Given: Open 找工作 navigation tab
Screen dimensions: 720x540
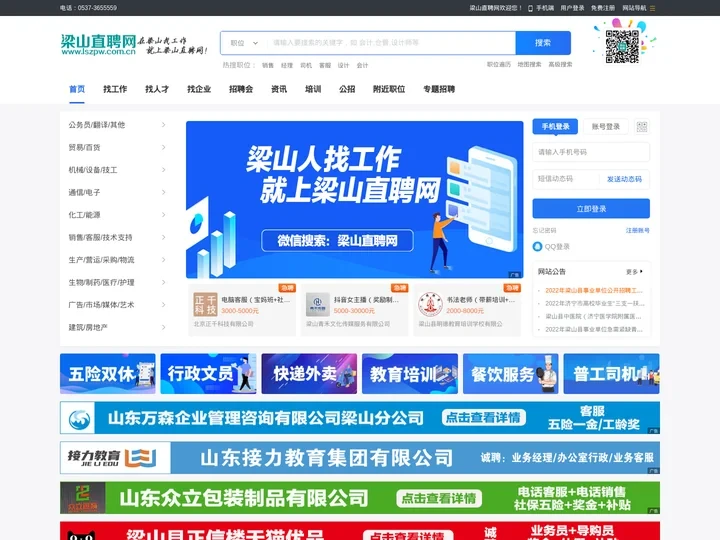Looking at the screenshot, I should point(115,89).
